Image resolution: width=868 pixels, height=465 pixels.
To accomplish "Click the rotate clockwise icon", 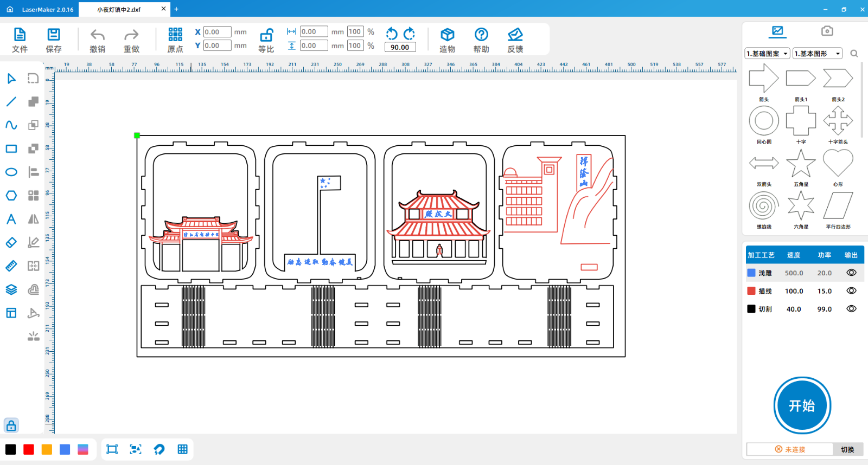I will point(410,34).
